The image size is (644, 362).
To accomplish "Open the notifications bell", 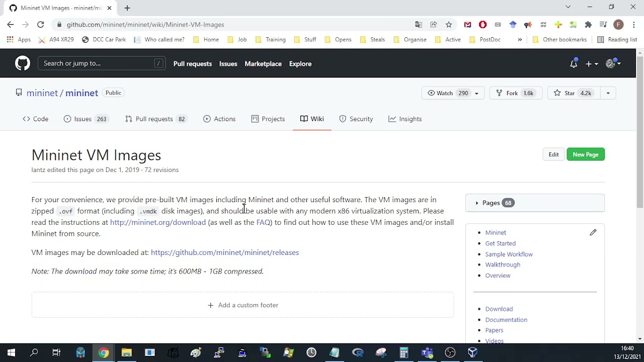I will tap(574, 64).
